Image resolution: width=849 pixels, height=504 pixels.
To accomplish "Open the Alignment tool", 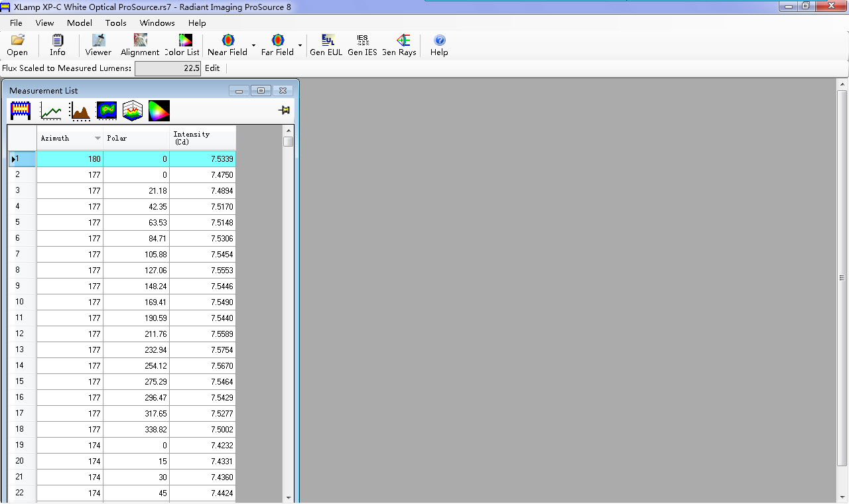I will pyautogui.click(x=140, y=45).
